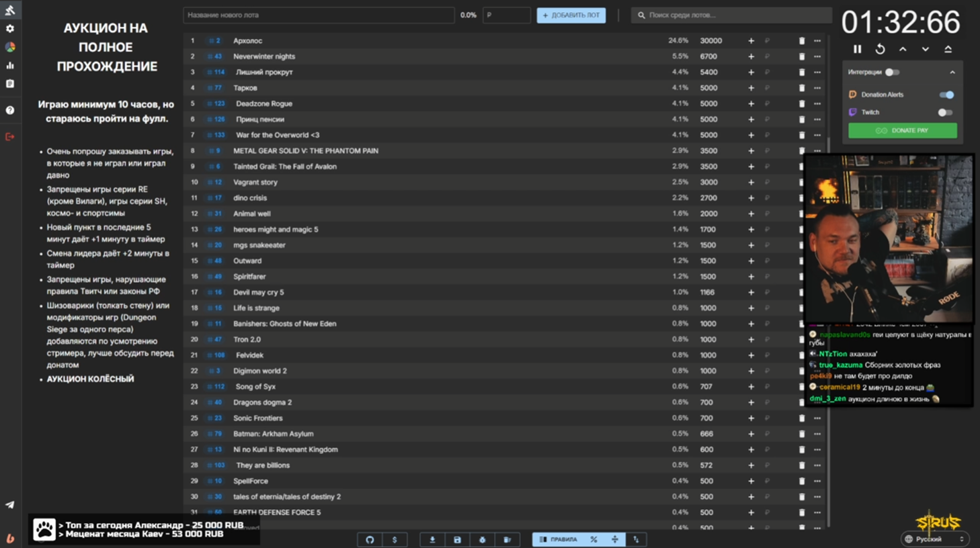Click the Telegram paper-plane icon in the sidebar
Viewport: 980px width, 548px height.
[10, 505]
